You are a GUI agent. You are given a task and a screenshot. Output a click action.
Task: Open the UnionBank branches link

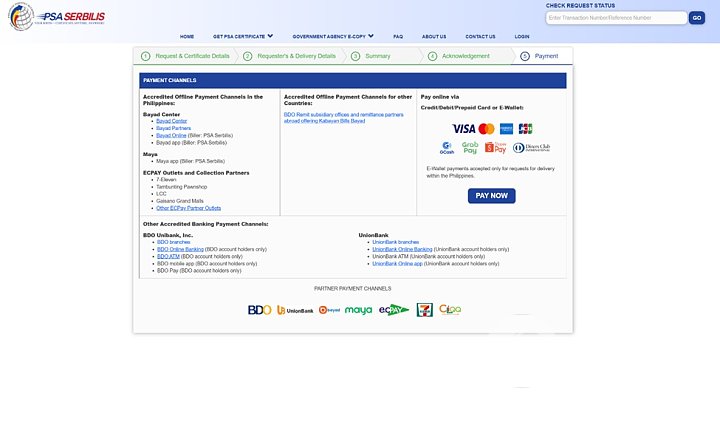pos(395,242)
